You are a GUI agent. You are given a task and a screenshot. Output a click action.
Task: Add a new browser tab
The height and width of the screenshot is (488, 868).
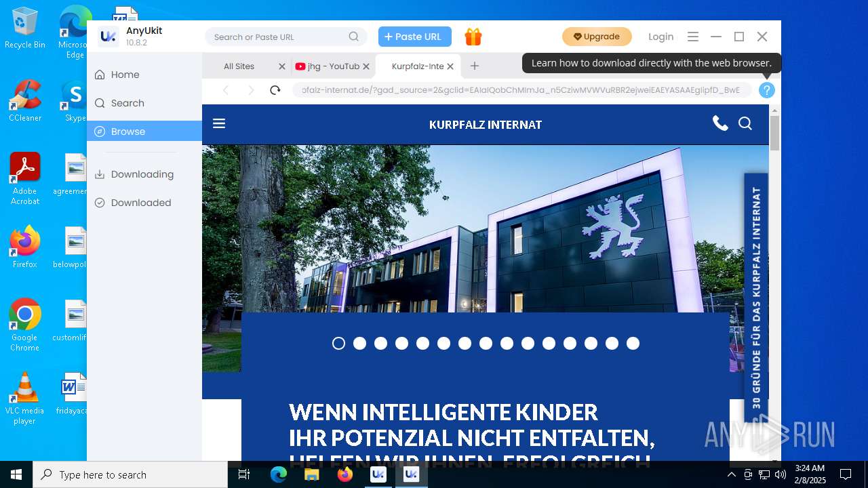tap(475, 66)
